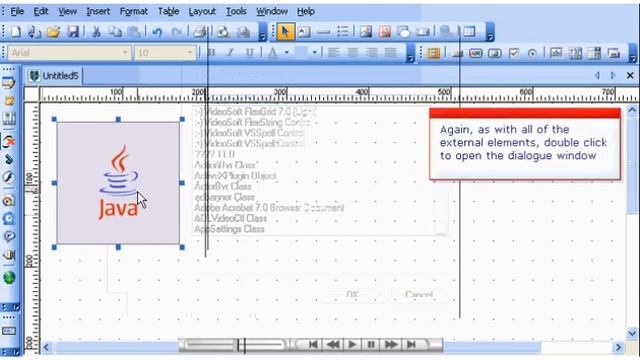640x360 pixels.
Task: Click the bulleted list tool
Action: 343,31
